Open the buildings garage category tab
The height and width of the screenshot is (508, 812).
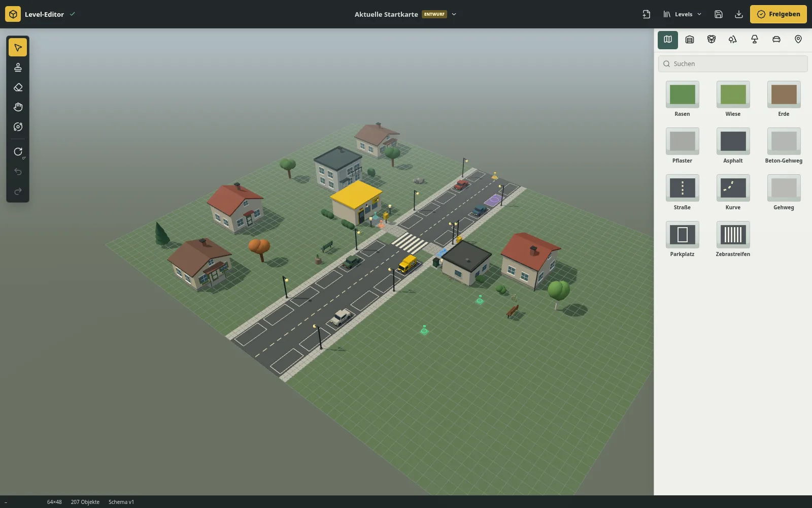click(x=689, y=39)
